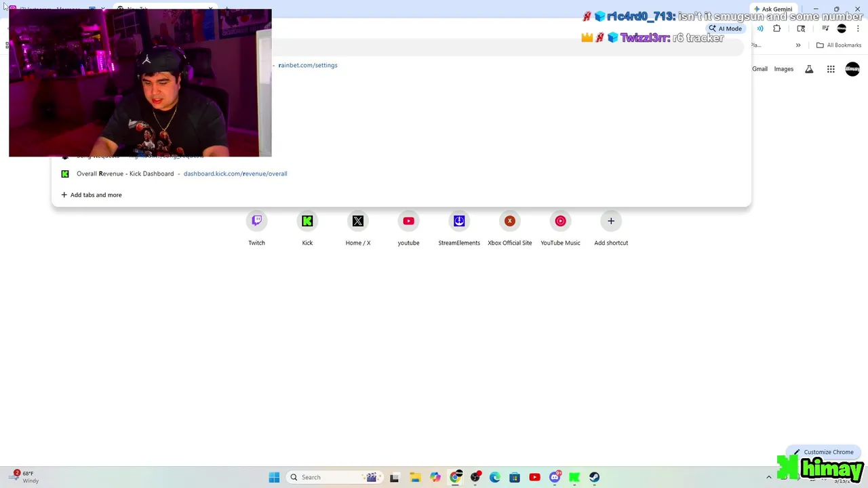Open Steam from the taskbar
Image resolution: width=868 pixels, height=488 pixels.
594,477
